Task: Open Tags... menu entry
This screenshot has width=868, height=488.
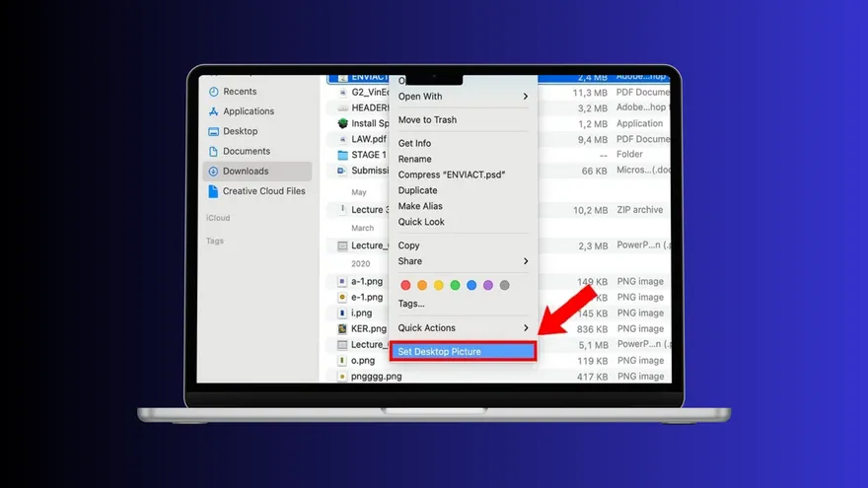Action: pyautogui.click(x=411, y=304)
